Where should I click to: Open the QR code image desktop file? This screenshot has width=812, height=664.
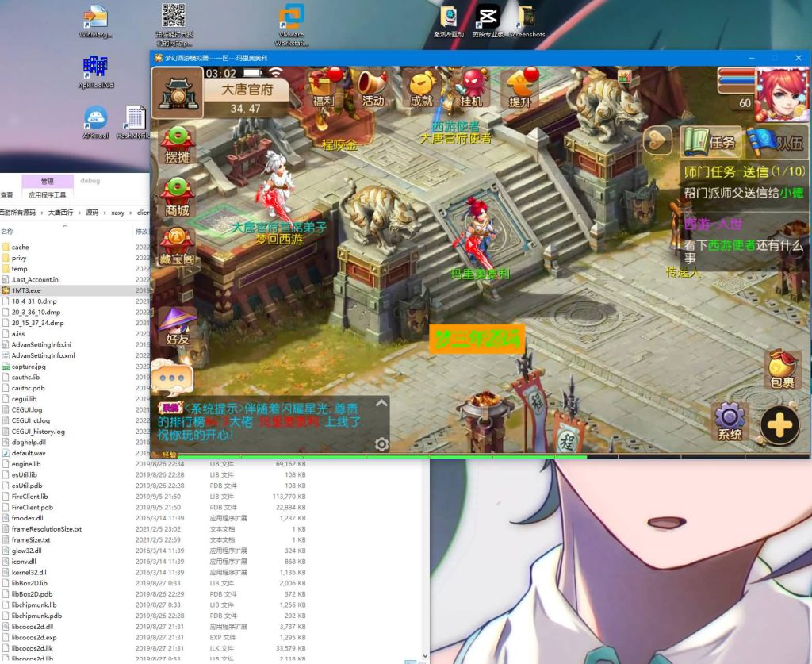click(174, 25)
